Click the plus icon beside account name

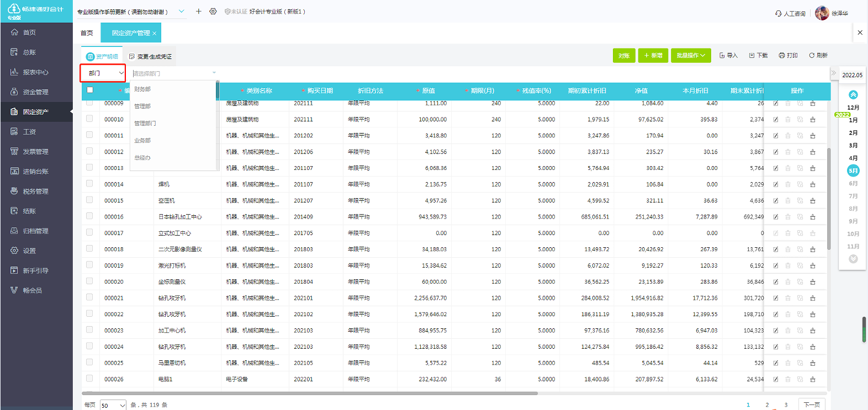(199, 12)
